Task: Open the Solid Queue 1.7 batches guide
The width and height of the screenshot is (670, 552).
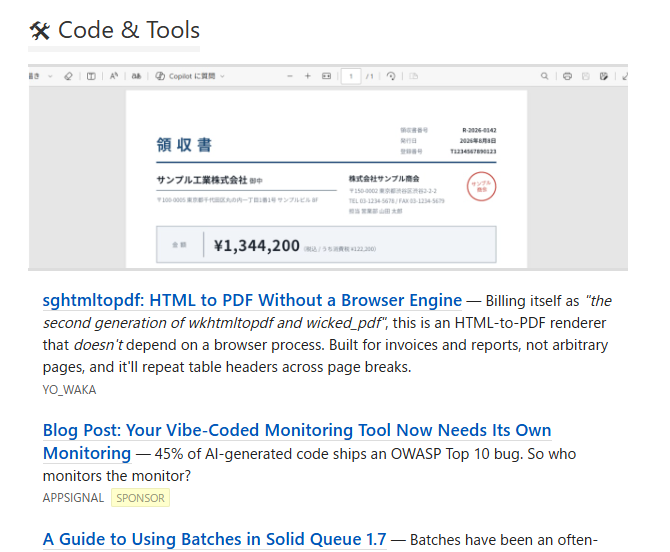Action: coord(215,540)
